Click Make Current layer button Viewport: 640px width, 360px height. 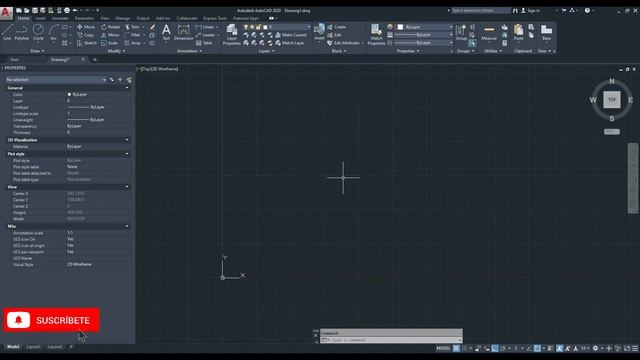[291, 35]
